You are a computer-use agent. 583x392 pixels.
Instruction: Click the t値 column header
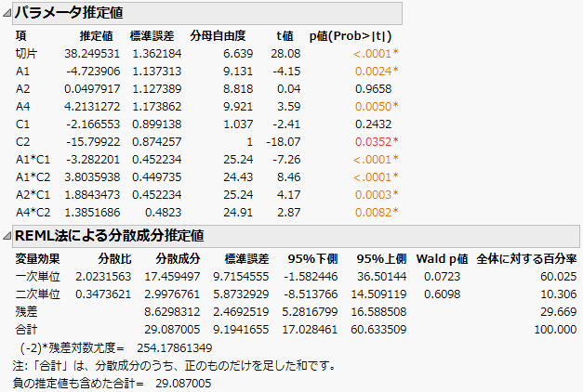click(285, 36)
